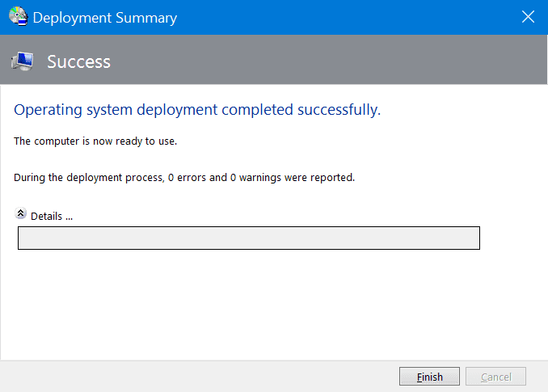Click the "During the deployment process" phrase
Image resolution: width=548 pixels, height=392 pixels.
pyautogui.click(x=87, y=177)
